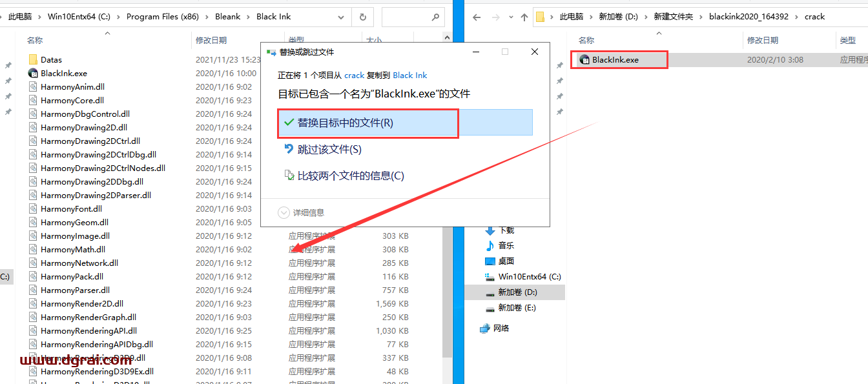Sort files by the 修改日期 column
The height and width of the screenshot is (384, 868).
(213, 39)
